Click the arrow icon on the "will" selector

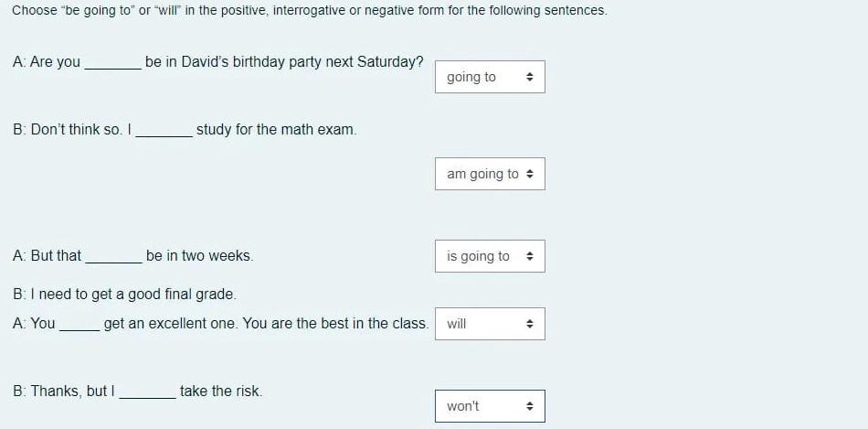[x=529, y=324]
